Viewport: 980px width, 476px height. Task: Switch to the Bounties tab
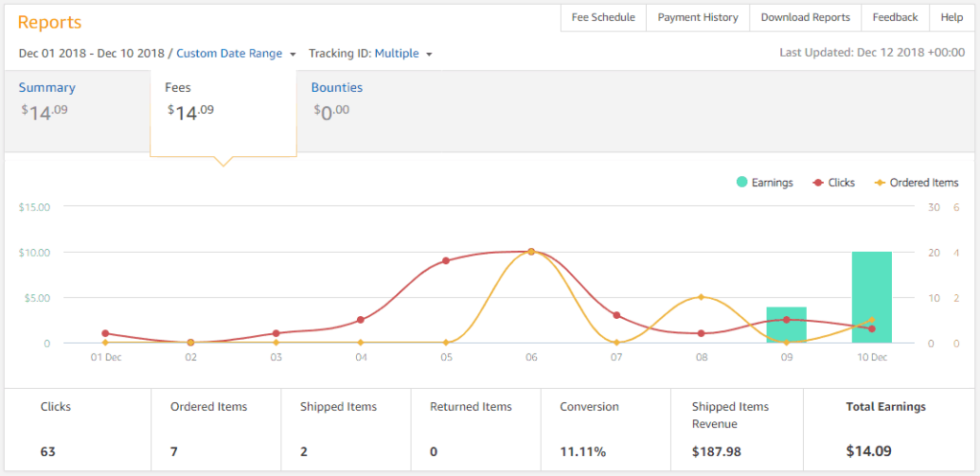coord(337,99)
